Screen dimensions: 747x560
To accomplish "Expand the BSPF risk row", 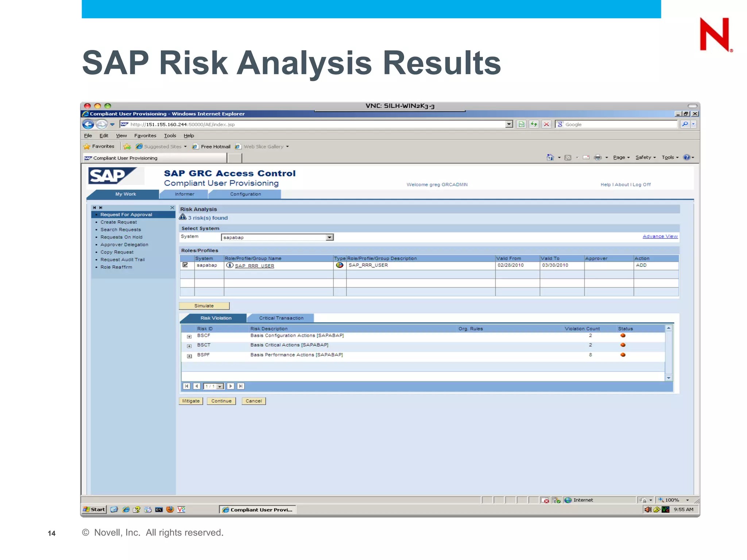I will pos(189,356).
